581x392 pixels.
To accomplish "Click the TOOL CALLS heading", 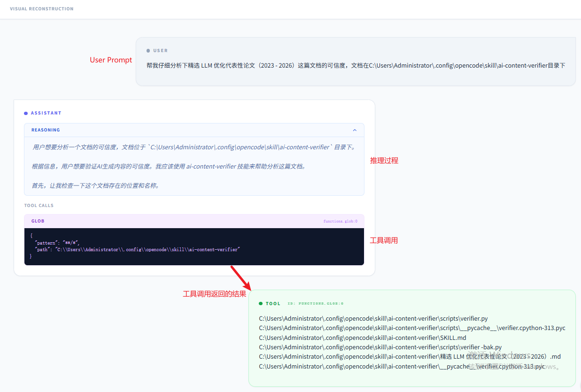I will point(39,206).
